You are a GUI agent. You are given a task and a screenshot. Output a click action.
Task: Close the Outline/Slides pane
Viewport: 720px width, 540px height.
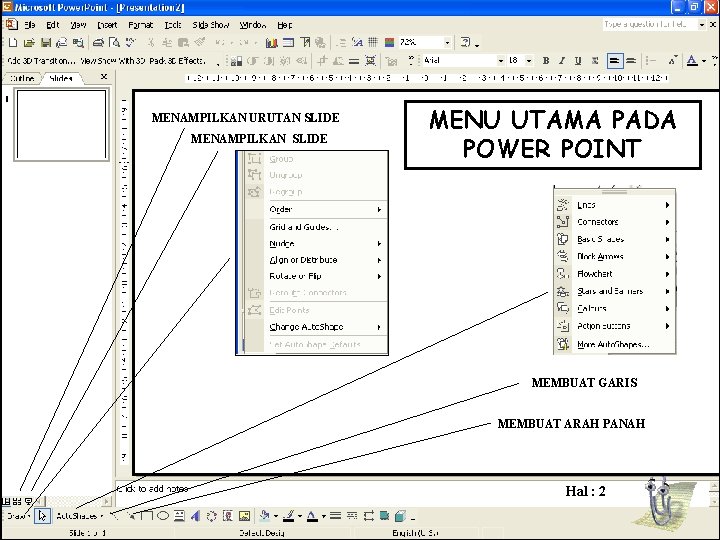pos(104,77)
